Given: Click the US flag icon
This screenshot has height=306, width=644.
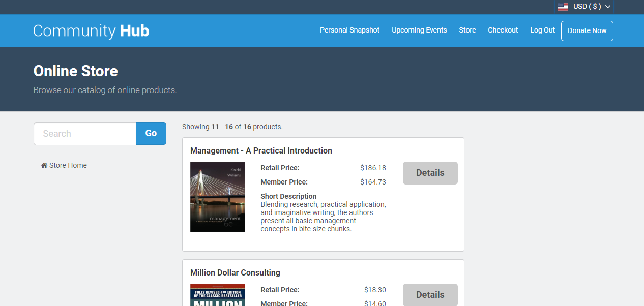Looking at the screenshot, I should pos(563,7).
